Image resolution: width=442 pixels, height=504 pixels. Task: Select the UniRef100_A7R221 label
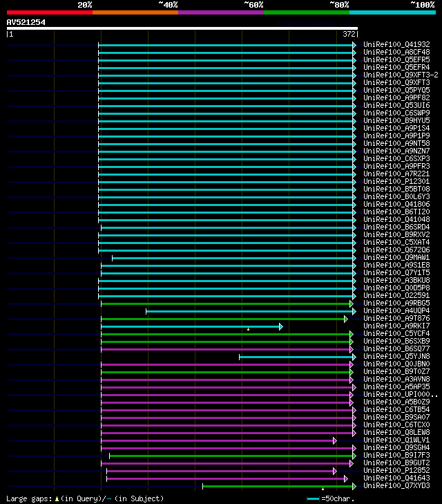tap(396, 174)
